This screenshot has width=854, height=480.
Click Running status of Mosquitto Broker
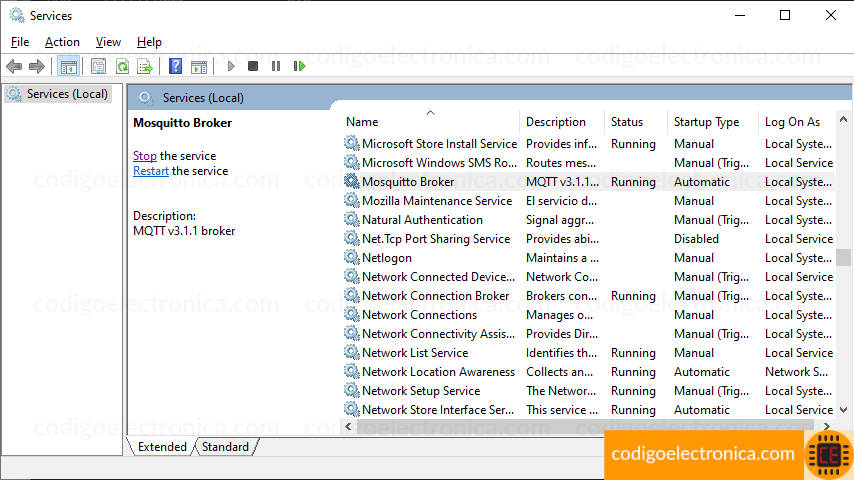[x=633, y=181]
